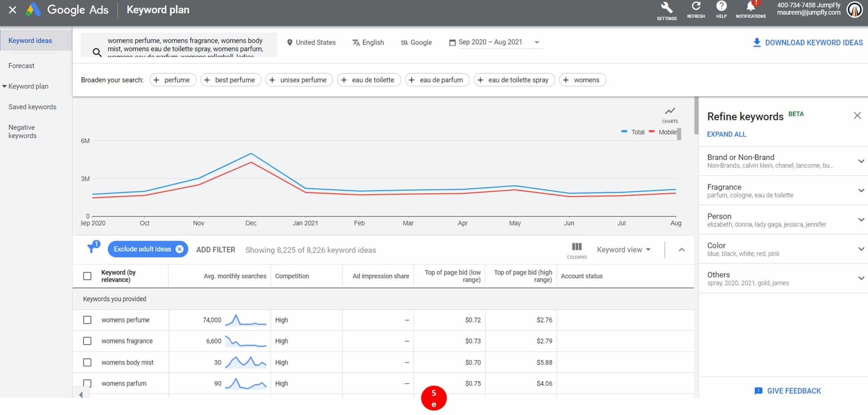
Task: Click the Mobile legend red marker
Action: coord(652,132)
